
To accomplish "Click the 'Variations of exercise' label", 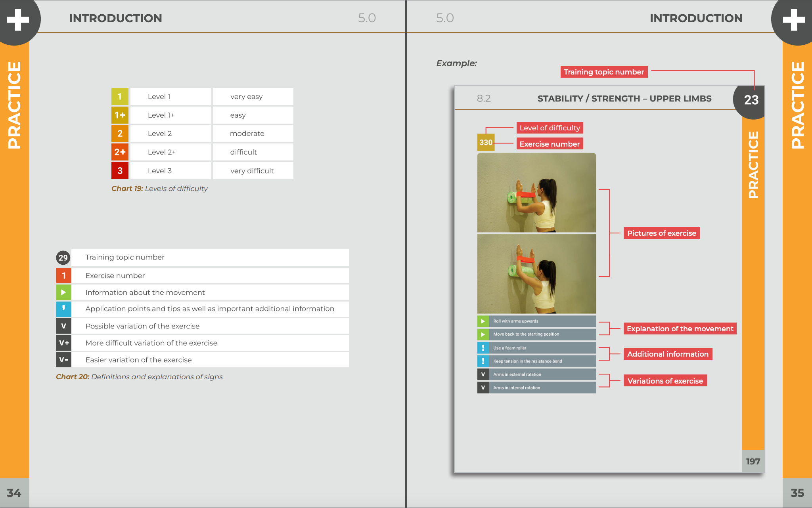I will pos(665,381).
